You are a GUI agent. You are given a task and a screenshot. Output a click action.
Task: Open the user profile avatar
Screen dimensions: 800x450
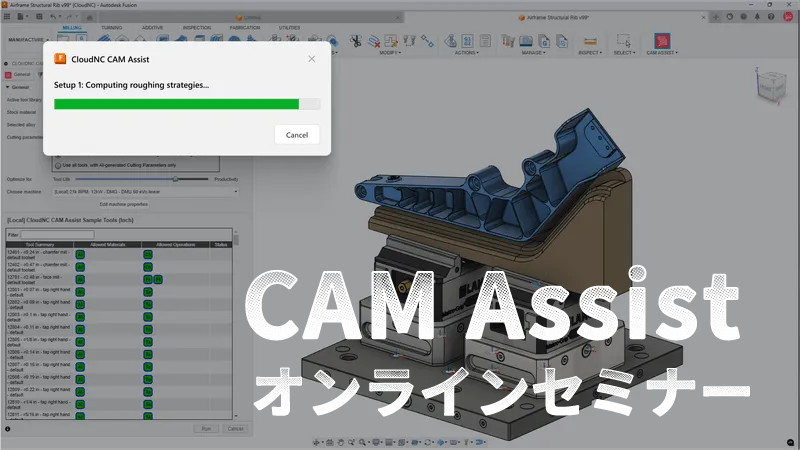coord(788,17)
